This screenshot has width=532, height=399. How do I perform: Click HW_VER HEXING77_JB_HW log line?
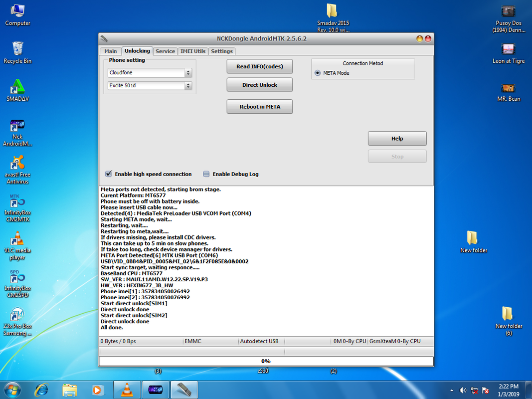pos(137,285)
